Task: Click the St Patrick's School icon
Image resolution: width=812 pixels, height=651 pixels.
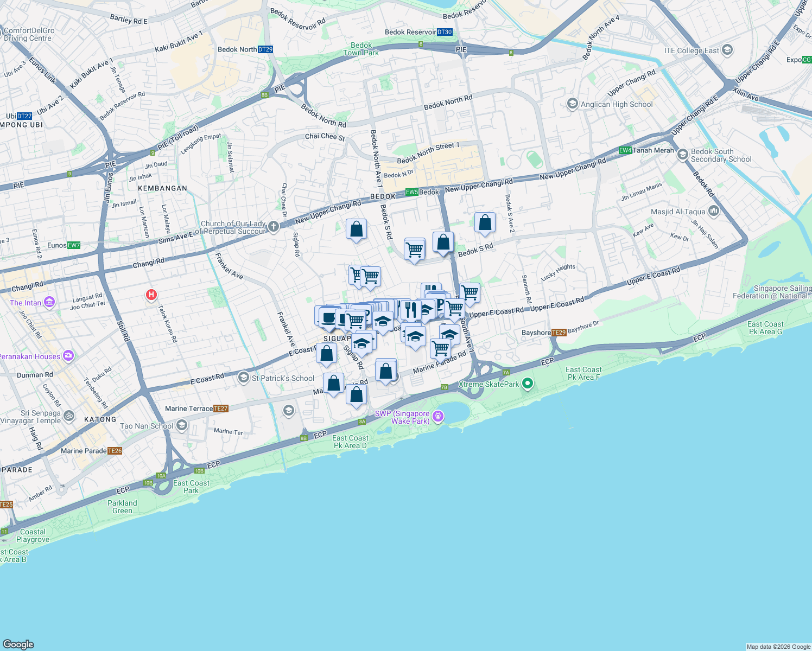Action: pos(244,378)
